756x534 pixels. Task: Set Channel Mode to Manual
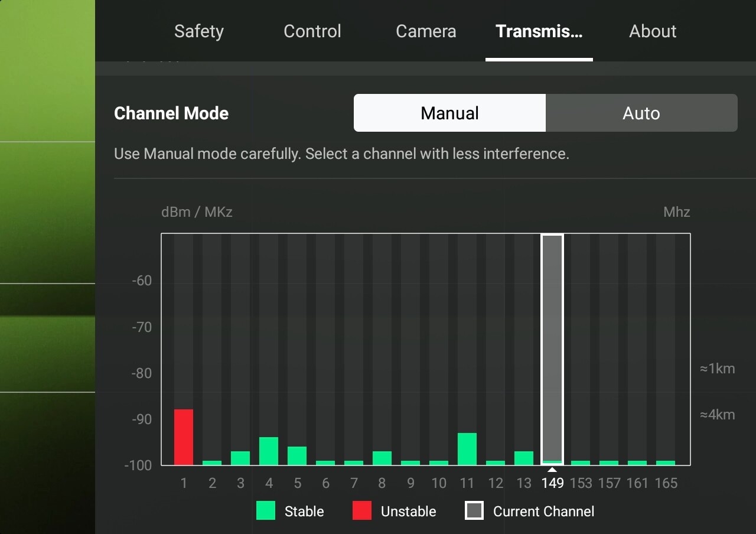click(x=449, y=113)
